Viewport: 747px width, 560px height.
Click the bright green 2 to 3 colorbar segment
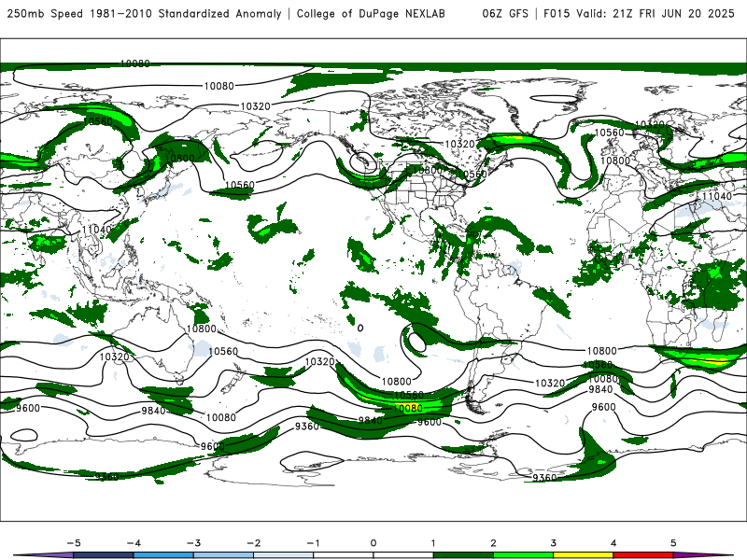point(523,555)
